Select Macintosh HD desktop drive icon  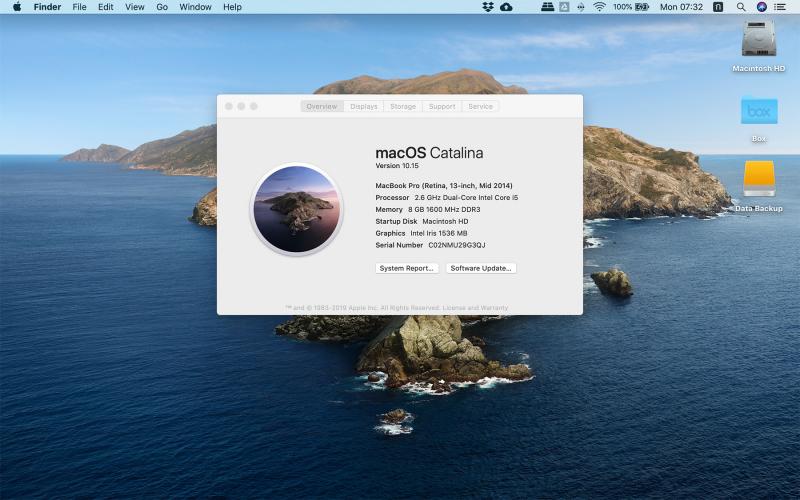[x=759, y=39]
